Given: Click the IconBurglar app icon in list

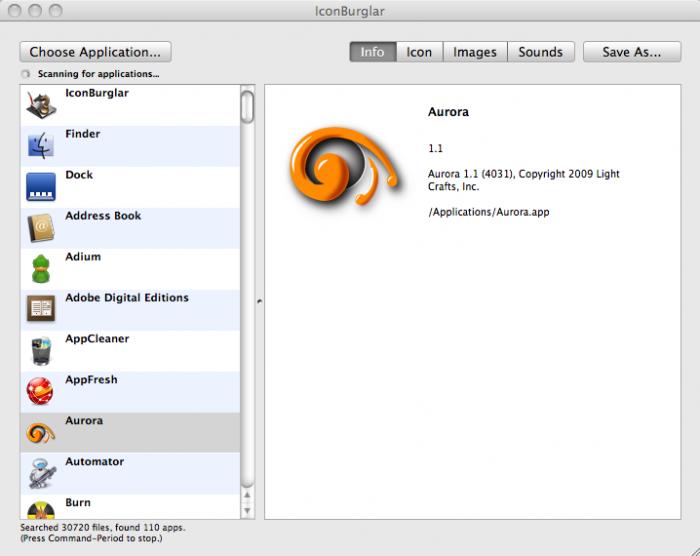Looking at the screenshot, I should [x=41, y=105].
